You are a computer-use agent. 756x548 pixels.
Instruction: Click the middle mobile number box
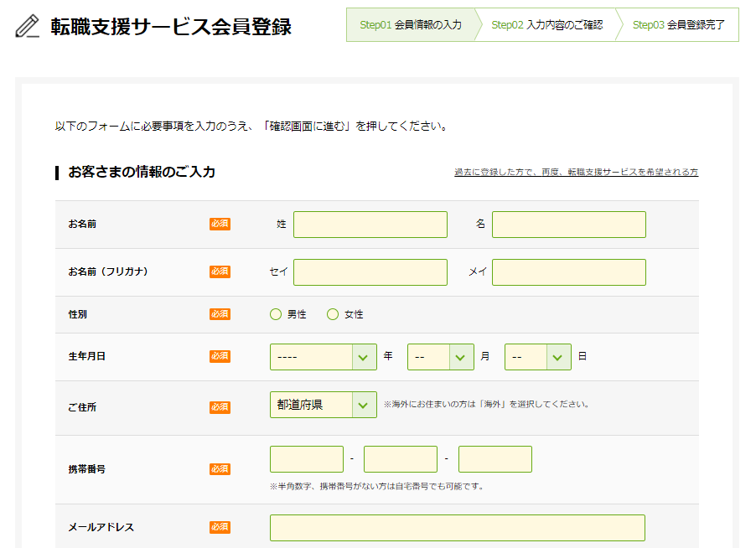click(401, 459)
